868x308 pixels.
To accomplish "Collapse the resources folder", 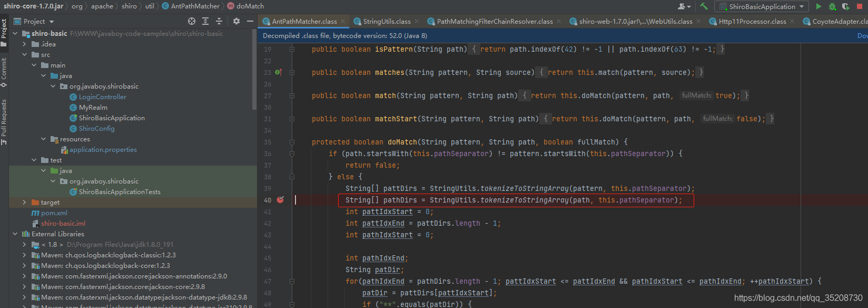I will pos(43,139).
